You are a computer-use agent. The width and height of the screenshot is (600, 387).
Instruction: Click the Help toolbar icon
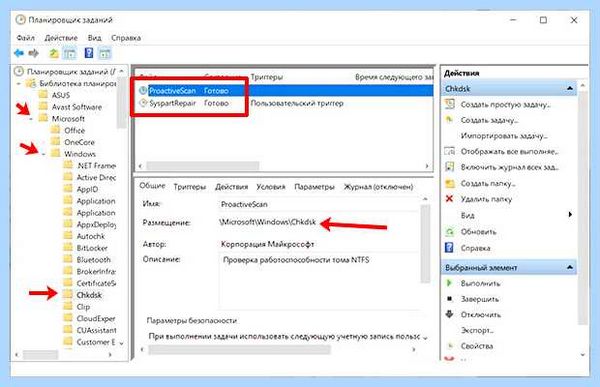pyautogui.click(x=89, y=53)
